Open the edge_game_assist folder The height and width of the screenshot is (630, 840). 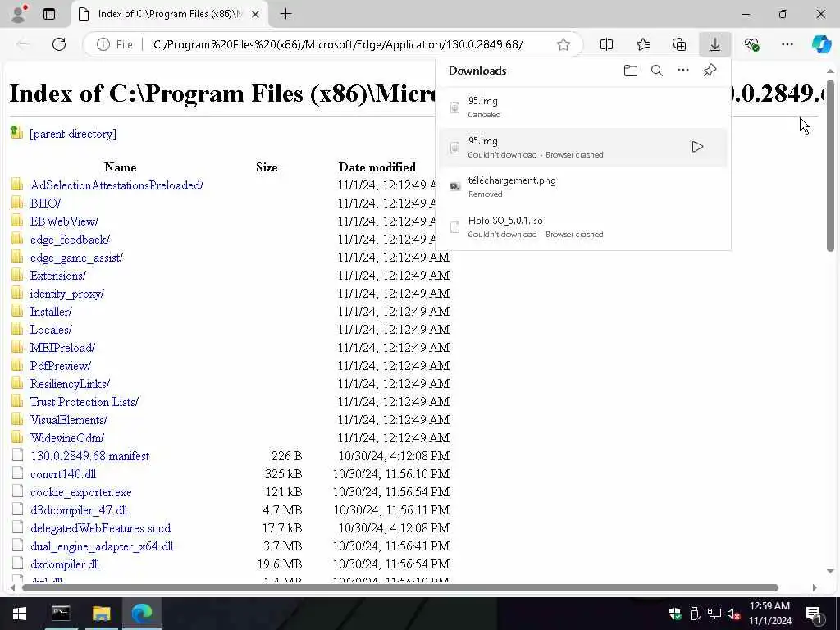[x=76, y=258]
